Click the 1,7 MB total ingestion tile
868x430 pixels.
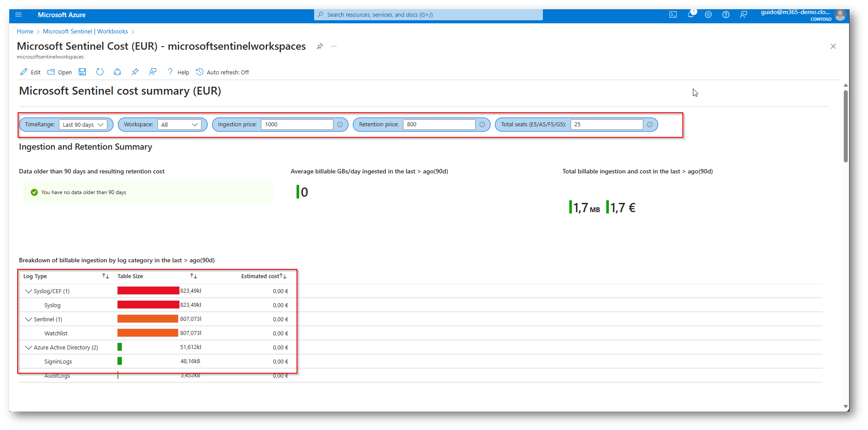585,207
